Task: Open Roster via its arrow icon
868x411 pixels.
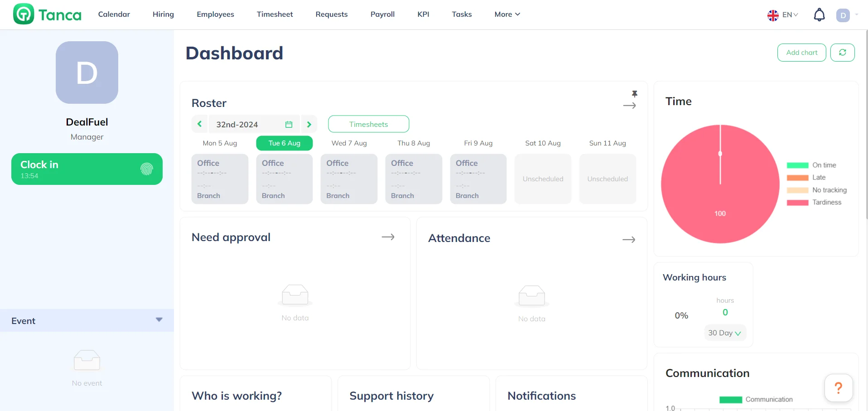Action: [630, 106]
